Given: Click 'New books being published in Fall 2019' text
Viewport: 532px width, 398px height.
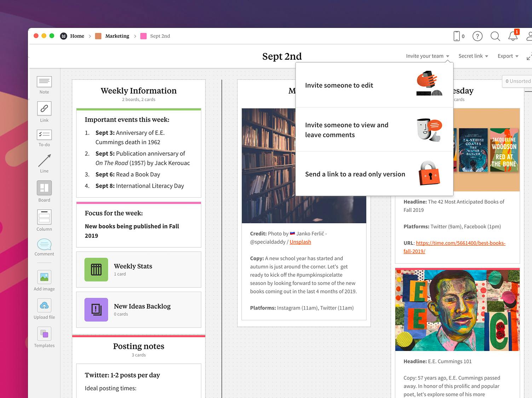Looking at the screenshot, I should tap(132, 231).
